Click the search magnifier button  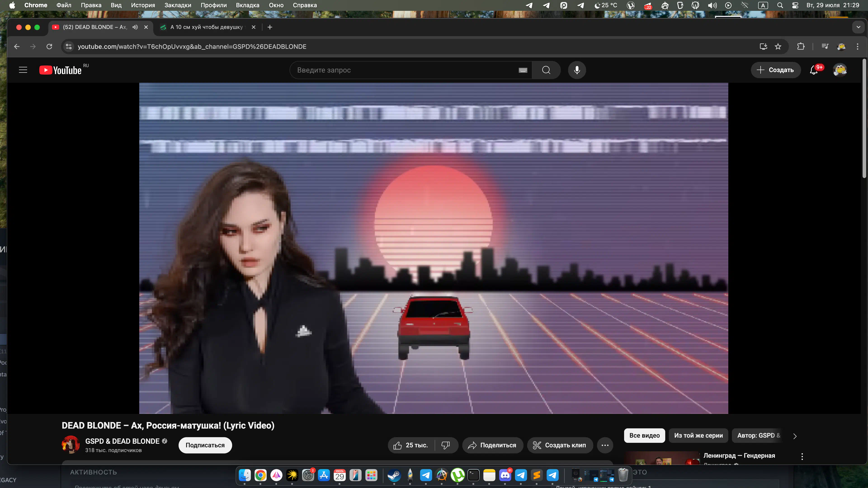pyautogui.click(x=546, y=70)
